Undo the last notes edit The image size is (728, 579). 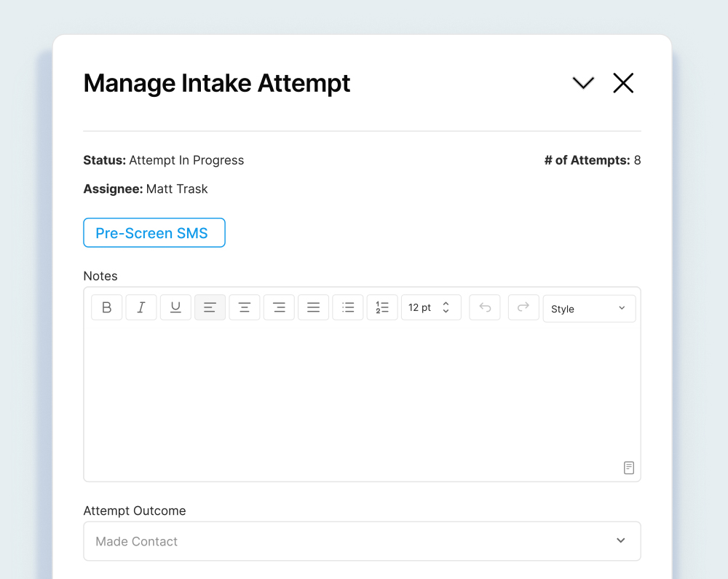coord(485,307)
